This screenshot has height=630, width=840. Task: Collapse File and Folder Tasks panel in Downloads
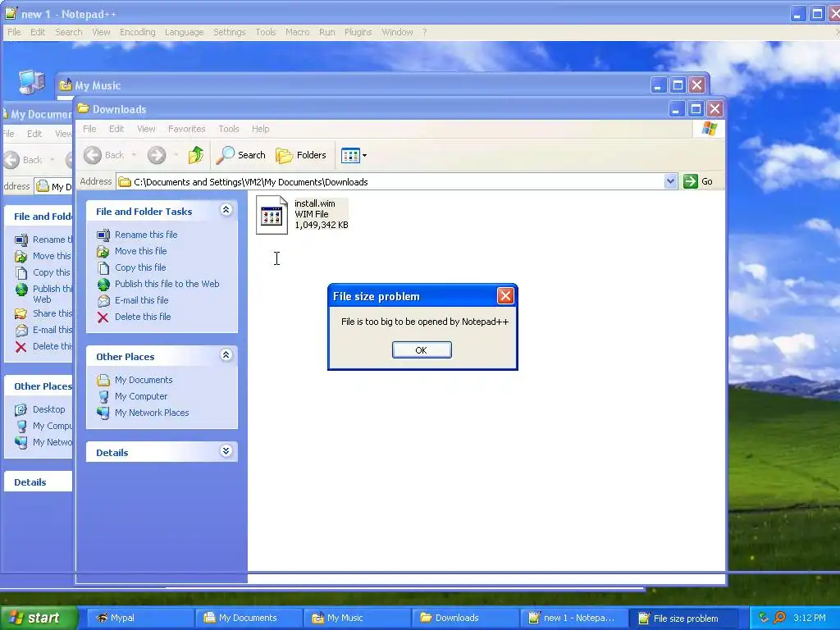pyautogui.click(x=226, y=210)
